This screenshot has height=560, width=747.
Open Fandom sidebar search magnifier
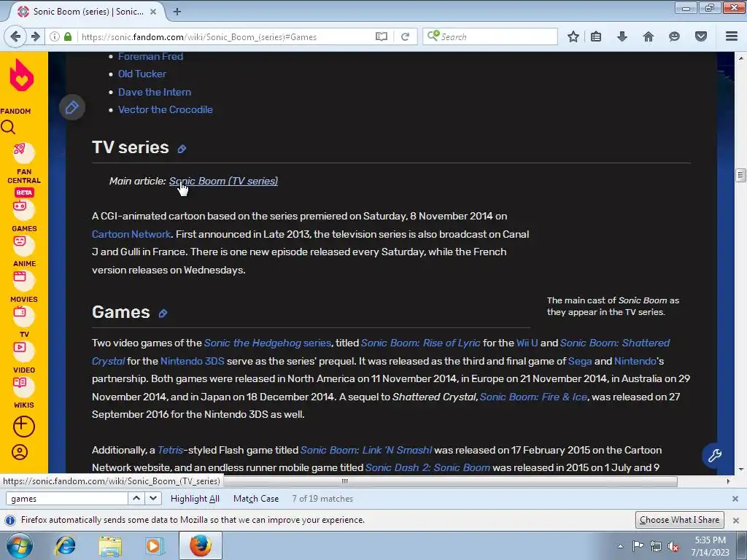coord(8,127)
